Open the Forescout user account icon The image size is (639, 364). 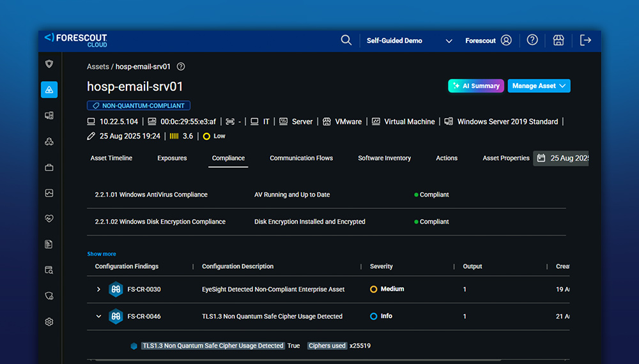pos(506,40)
